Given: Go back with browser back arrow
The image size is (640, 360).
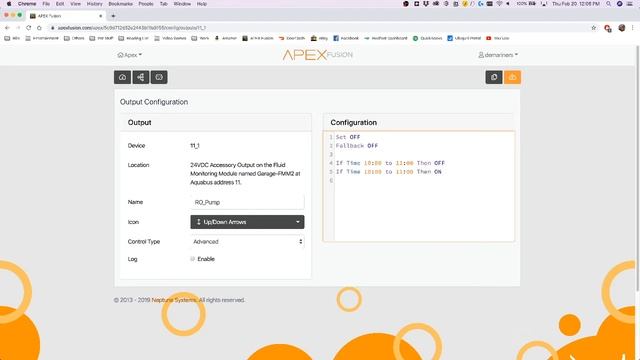Looking at the screenshot, I should 7,28.
